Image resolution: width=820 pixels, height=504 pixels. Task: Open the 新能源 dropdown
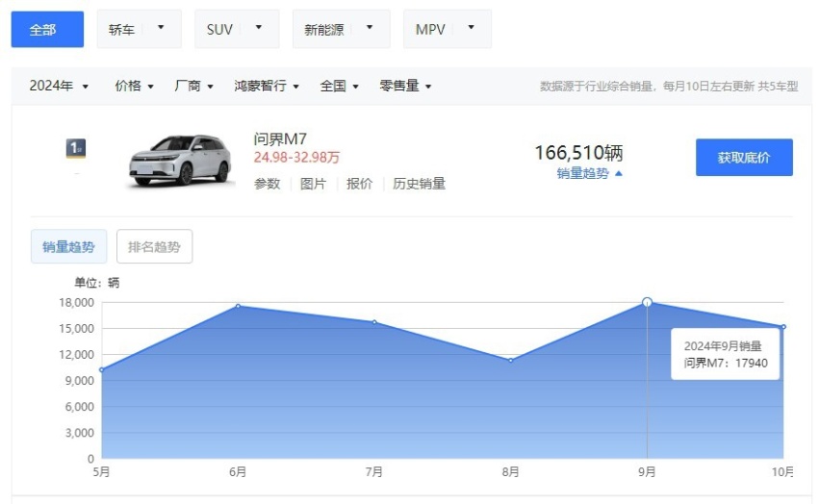tap(341, 29)
